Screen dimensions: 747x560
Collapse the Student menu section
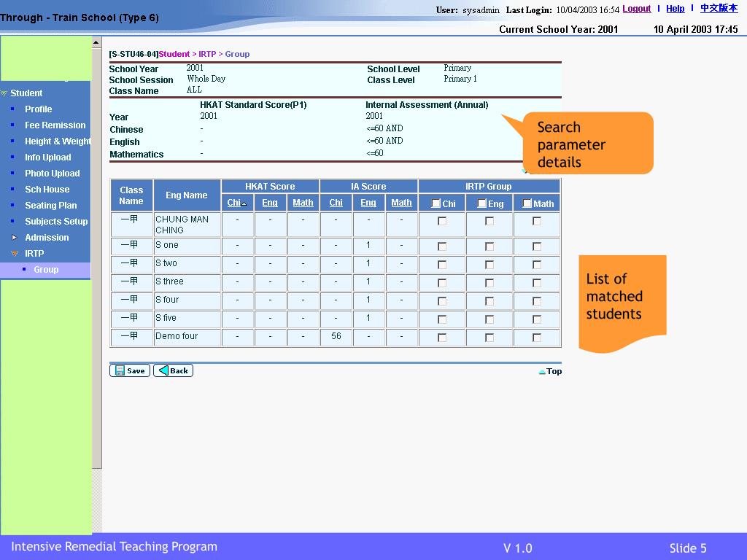(x=4, y=93)
